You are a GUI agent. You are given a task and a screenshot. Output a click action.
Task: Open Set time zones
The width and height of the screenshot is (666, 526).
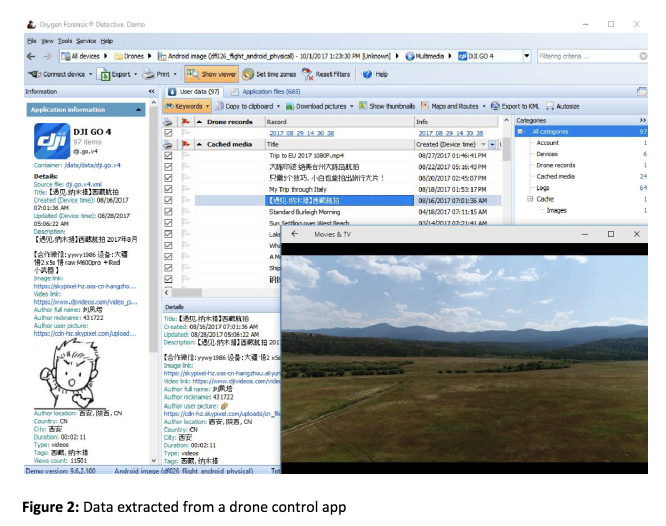[269, 74]
